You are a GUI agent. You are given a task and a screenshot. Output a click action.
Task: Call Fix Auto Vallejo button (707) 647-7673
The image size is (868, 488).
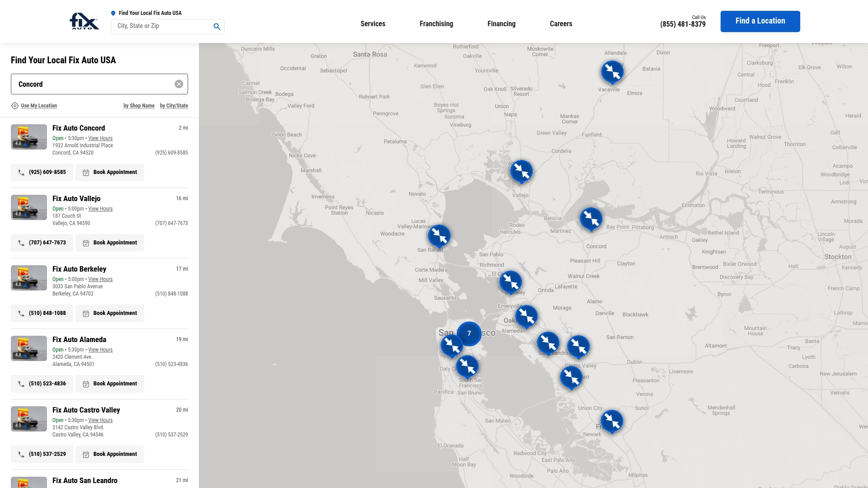pyautogui.click(x=42, y=243)
